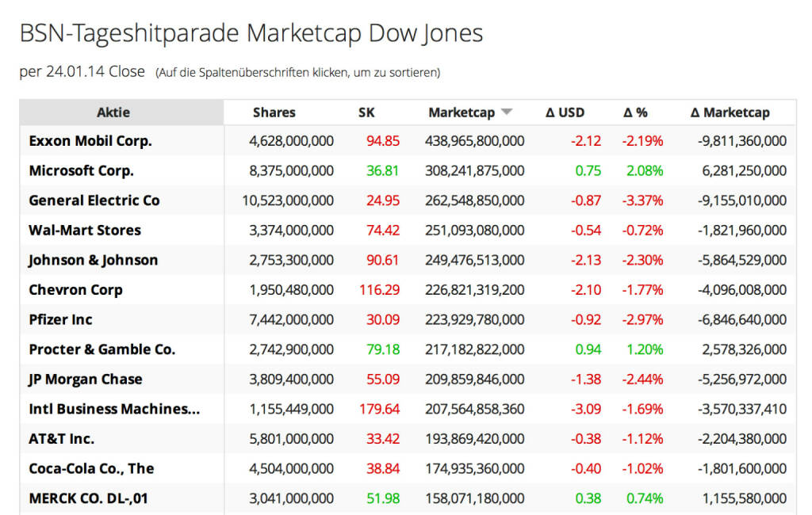This screenshot has height=515, width=812.
Task: Sort by Δ USD column header
Action: click(x=565, y=113)
